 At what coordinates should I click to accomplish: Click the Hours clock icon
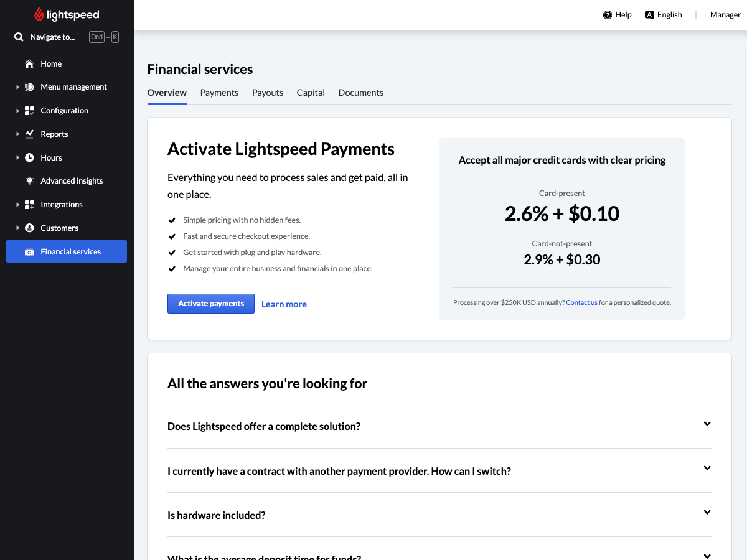coord(29,157)
